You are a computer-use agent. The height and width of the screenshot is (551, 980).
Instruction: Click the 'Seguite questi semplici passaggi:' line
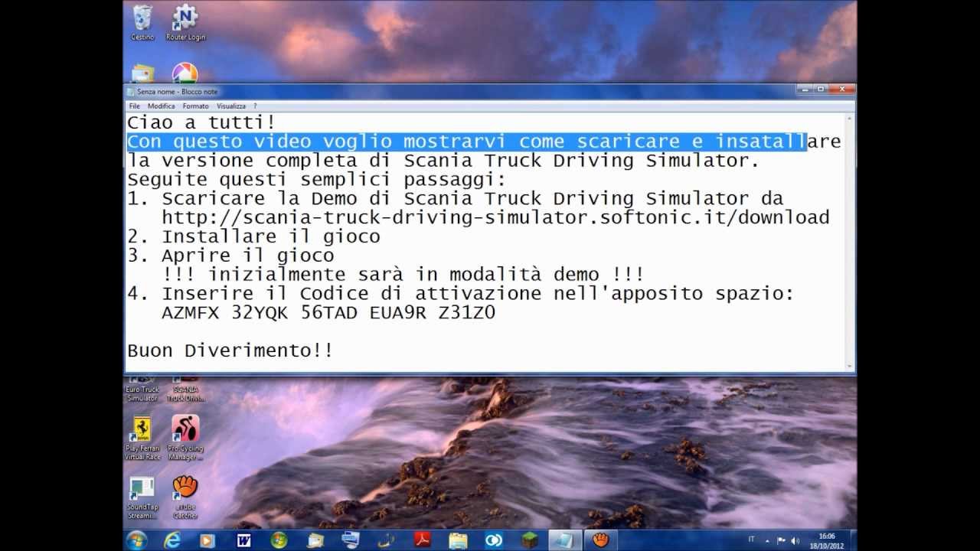pos(317,180)
